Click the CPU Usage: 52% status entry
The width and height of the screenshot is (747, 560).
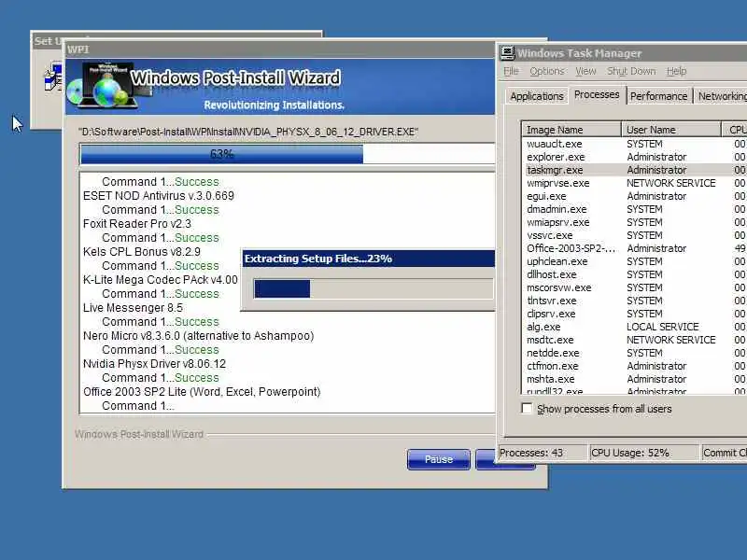pos(644,453)
